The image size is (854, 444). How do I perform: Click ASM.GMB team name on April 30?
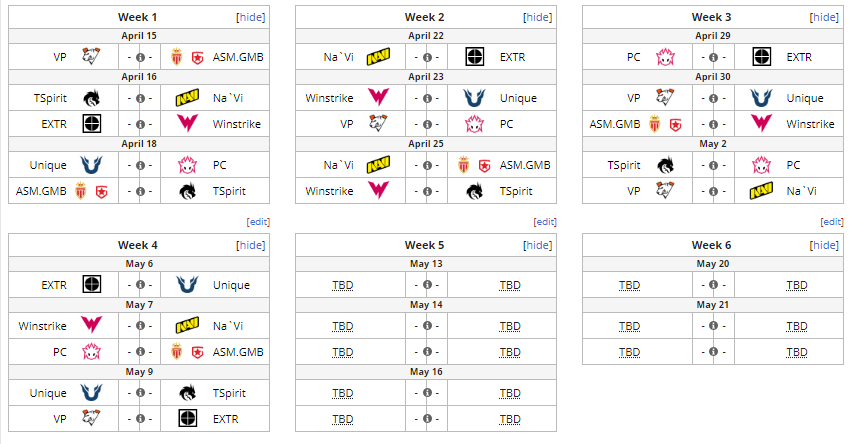tap(615, 124)
